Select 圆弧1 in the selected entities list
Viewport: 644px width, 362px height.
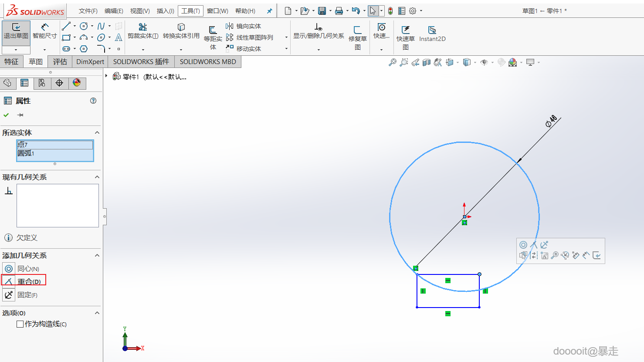tap(26, 153)
